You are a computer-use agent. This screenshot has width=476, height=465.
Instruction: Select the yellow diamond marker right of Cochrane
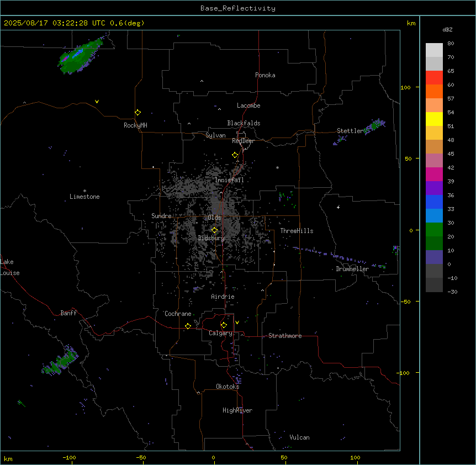click(x=188, y=326)
